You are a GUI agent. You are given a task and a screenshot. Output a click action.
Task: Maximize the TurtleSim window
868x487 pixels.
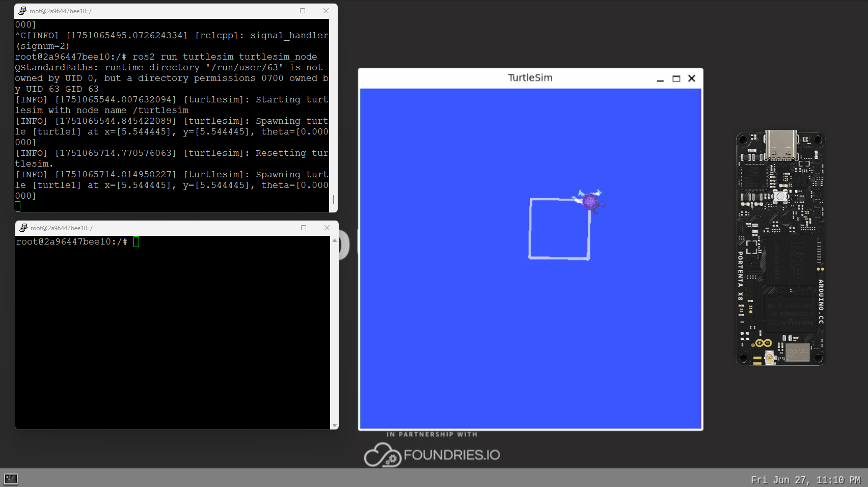[x=676, y=78]
